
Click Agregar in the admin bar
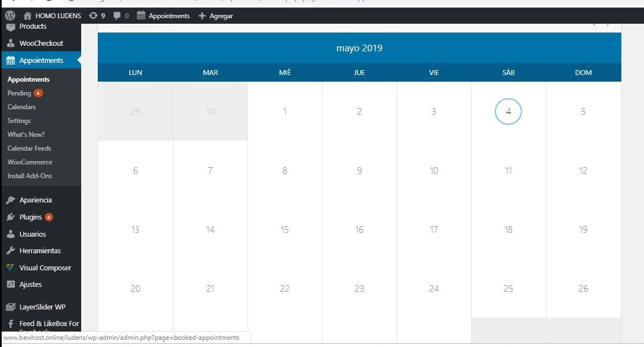pyautogui.click(x=221, y=16)
